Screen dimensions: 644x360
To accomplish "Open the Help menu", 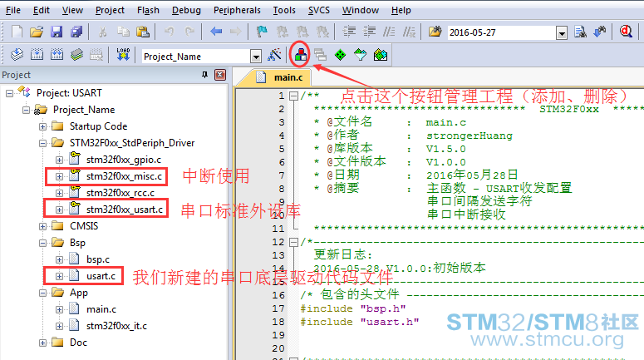I will (x=401, y=10).
